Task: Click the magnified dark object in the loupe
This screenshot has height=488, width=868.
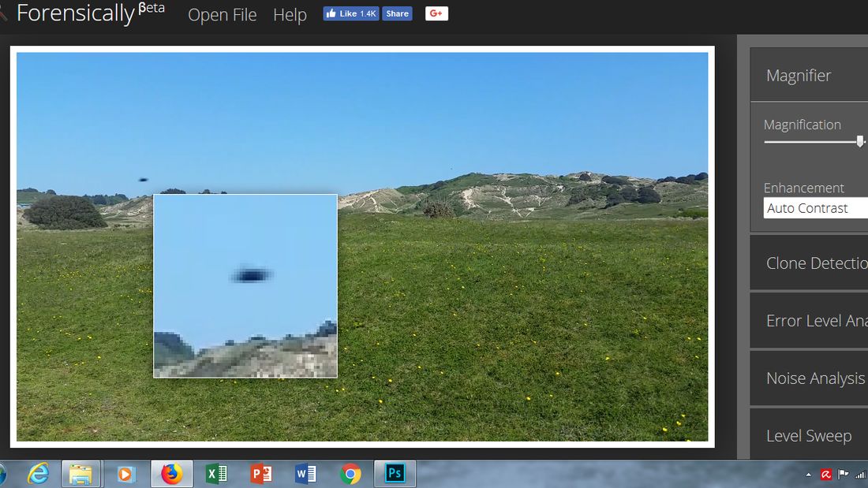Action: pos(251,274)
